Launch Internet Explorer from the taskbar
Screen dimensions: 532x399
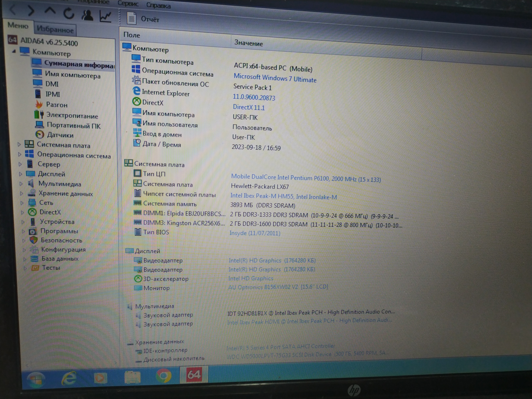[x=69, y=378]
